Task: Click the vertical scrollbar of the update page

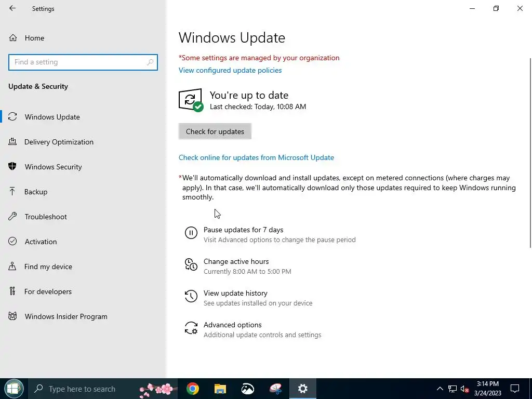Action: tap(530, 153)
